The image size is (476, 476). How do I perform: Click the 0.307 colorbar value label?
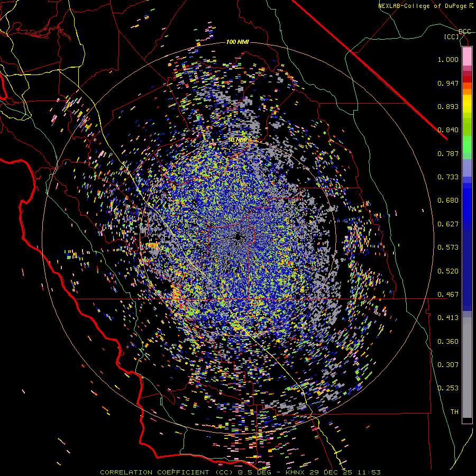pos(448,365)
